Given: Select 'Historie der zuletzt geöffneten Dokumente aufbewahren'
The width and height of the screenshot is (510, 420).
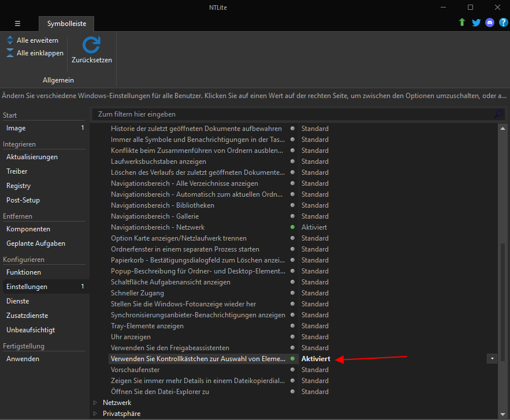Looking at the screenshot, I should tap(196, 128).
